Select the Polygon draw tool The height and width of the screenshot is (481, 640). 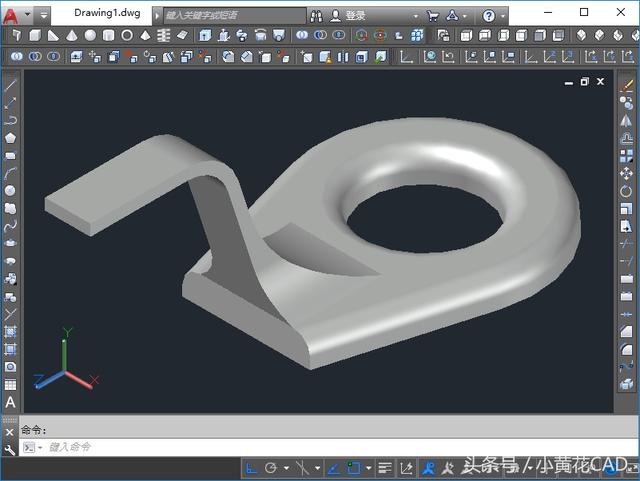pos(10,138)
